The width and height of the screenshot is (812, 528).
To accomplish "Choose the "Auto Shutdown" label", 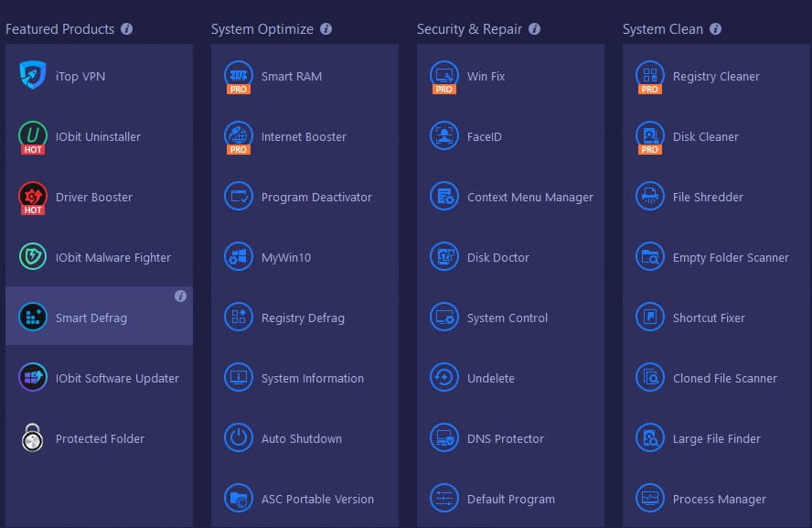I will point(302,439).
